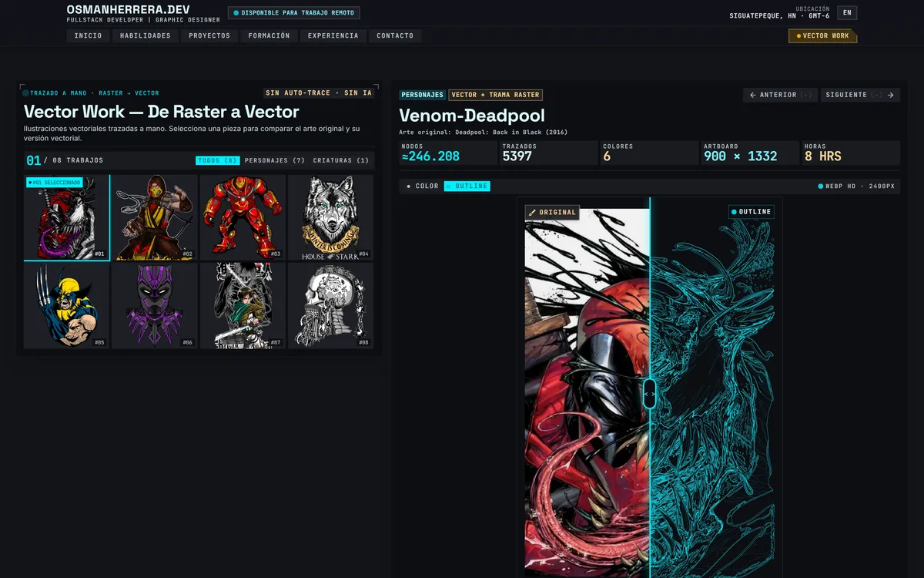Click the Horas 8 HRS stat
924x578 pixels.
pos(851,153)
